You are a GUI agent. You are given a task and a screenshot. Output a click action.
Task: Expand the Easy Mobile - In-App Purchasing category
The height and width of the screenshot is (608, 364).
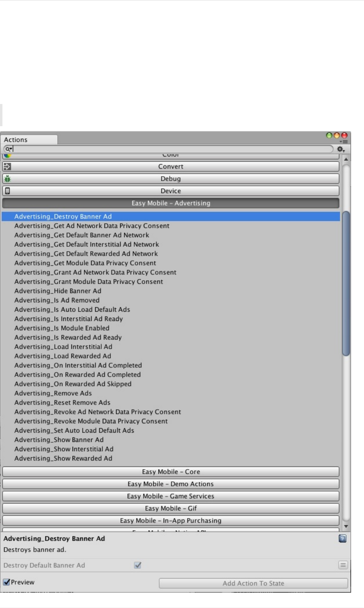(171, 521)
